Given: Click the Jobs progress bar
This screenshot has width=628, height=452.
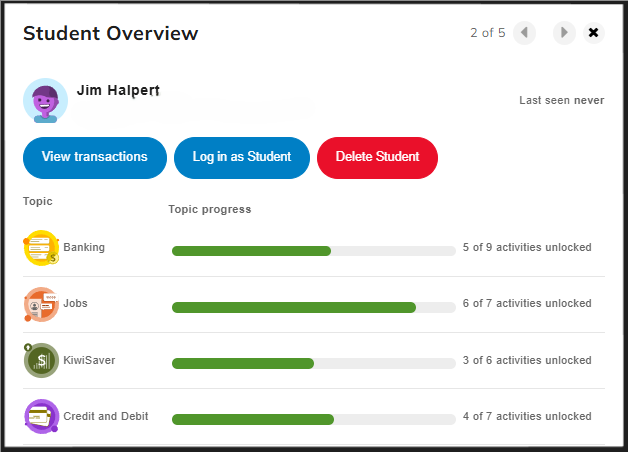Looking at the screenshot, I should point(314,307).
